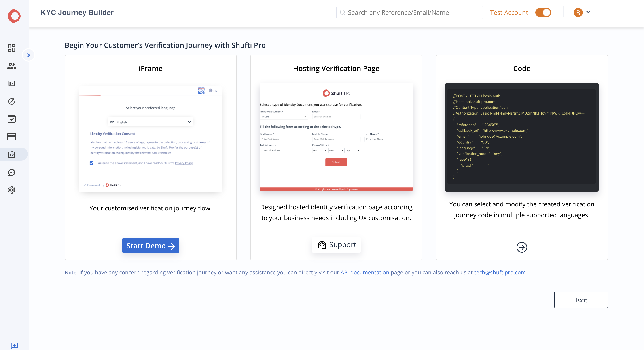Image resolution: width=644 pixels, height=350 pixels.
Task: Toggle consent agreement checkbox in iFrame preview
Action: [91, 163]
